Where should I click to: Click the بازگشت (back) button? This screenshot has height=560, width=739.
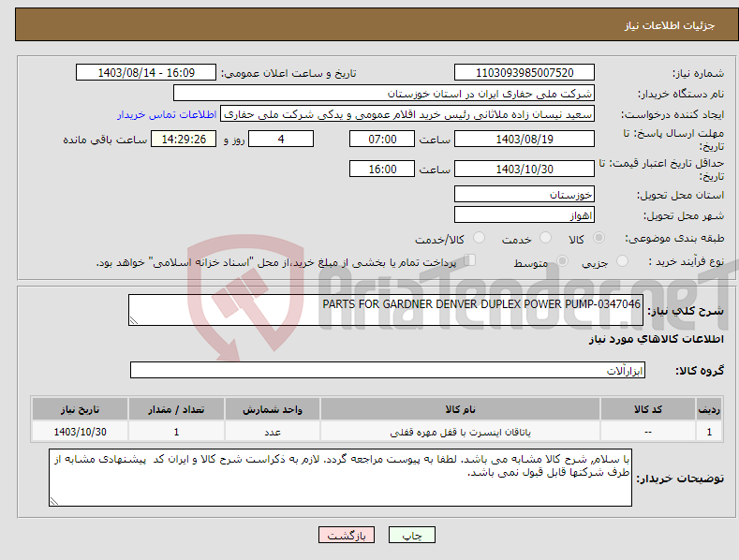347,535
